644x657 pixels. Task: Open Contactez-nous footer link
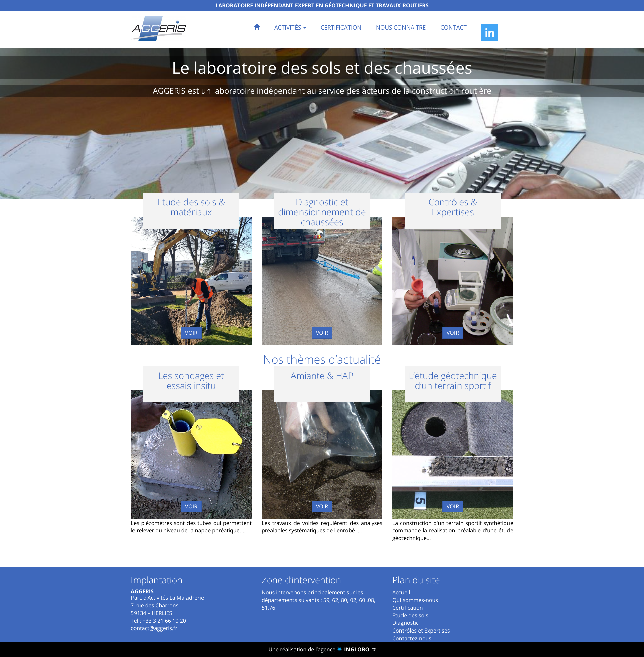click(x=412, y=639)
